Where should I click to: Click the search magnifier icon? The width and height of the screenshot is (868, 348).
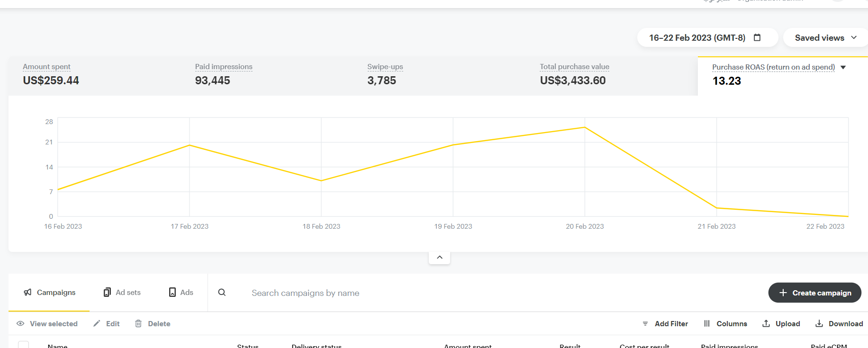click(222, 293)
